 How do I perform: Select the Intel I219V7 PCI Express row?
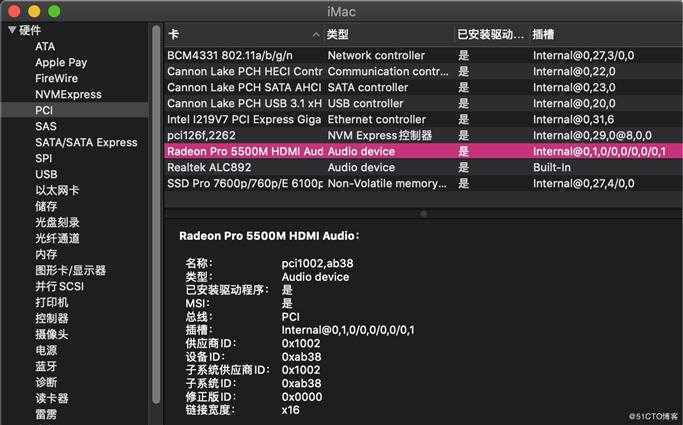coord(423,119)
